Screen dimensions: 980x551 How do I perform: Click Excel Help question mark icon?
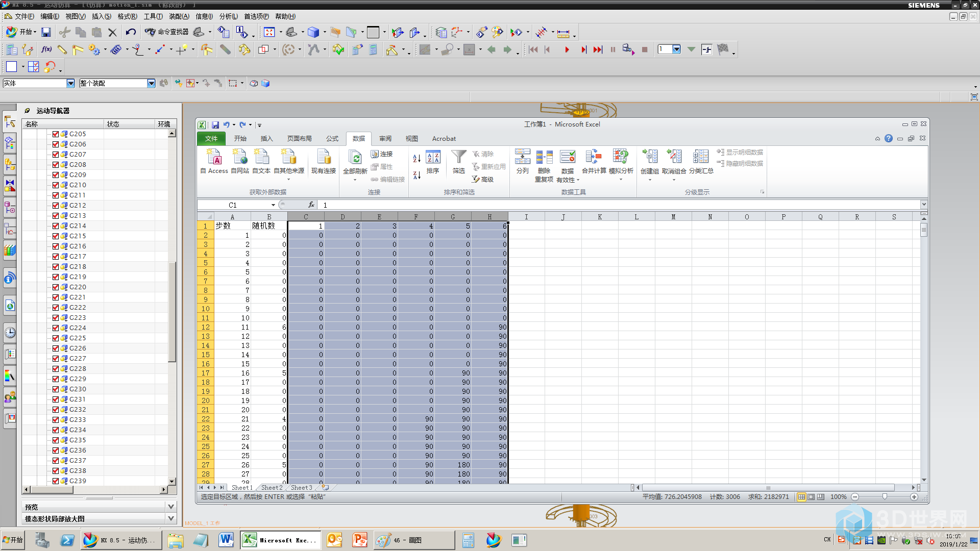pos(889,138)
